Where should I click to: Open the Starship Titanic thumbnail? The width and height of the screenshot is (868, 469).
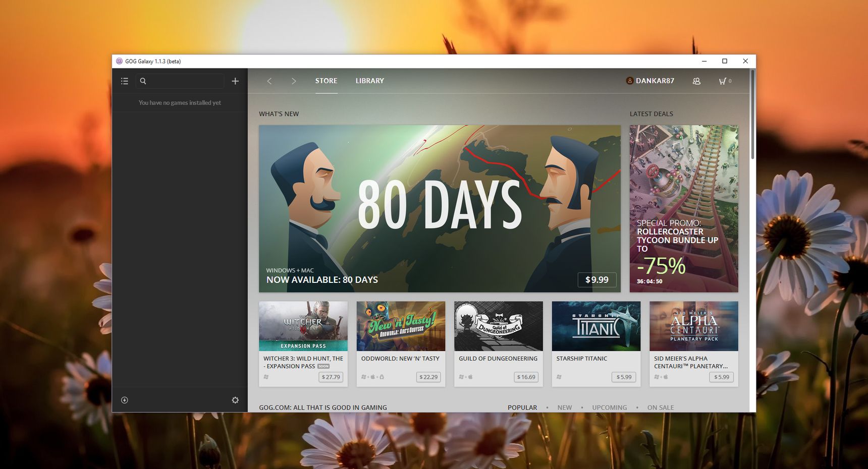pos(596,326)
